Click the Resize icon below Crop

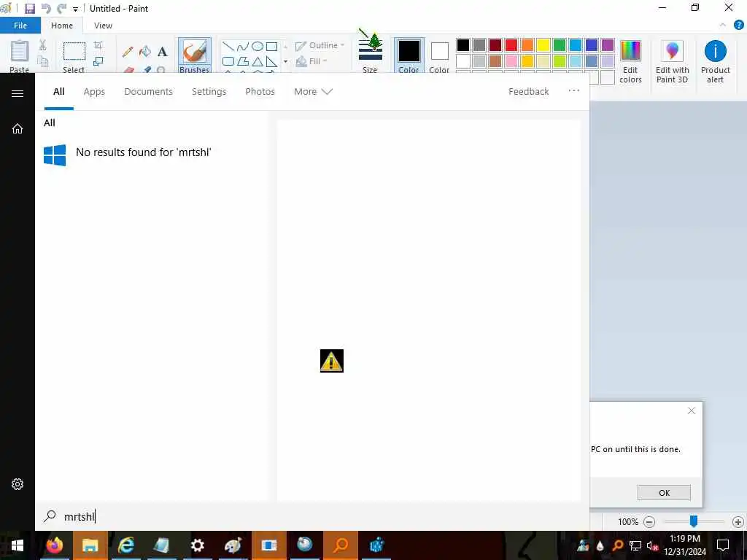(98, 61)
